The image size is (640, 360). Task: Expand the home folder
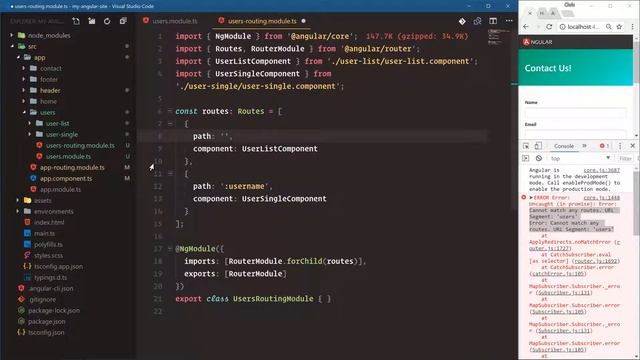tap(24, 101)
